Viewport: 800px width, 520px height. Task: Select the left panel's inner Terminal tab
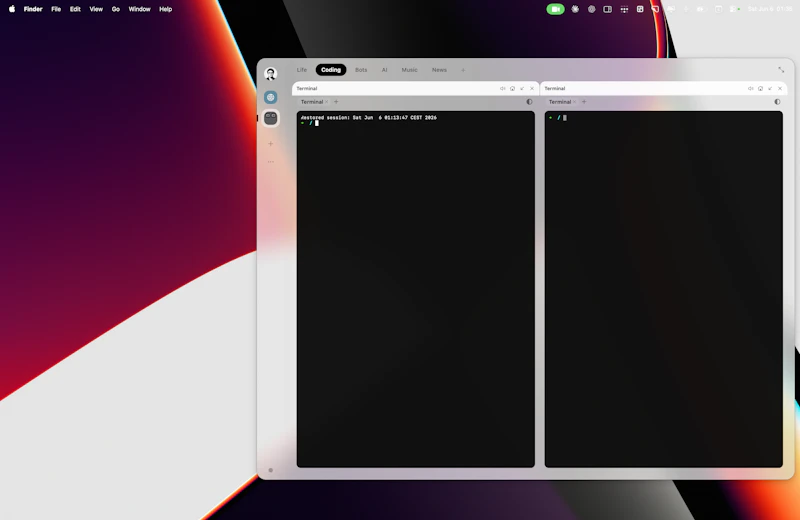pyautogui.click(x=312, y=102)
